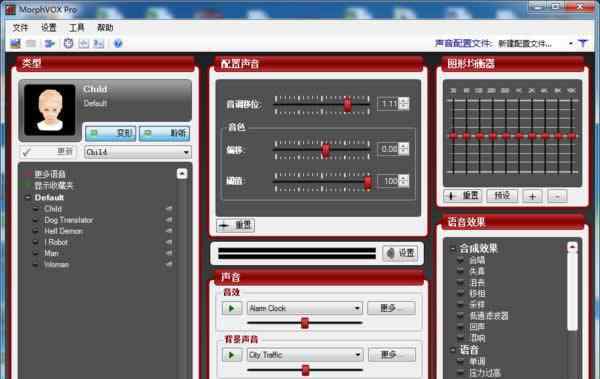Open the 工具 menu
This screenshot has width=600, height=379.
(77, 28)
